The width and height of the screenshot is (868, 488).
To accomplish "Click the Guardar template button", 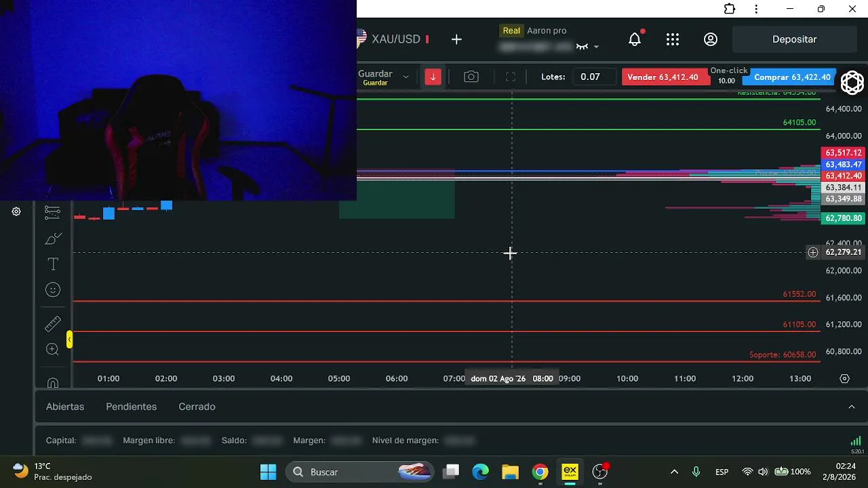I will tap(375, 77).
